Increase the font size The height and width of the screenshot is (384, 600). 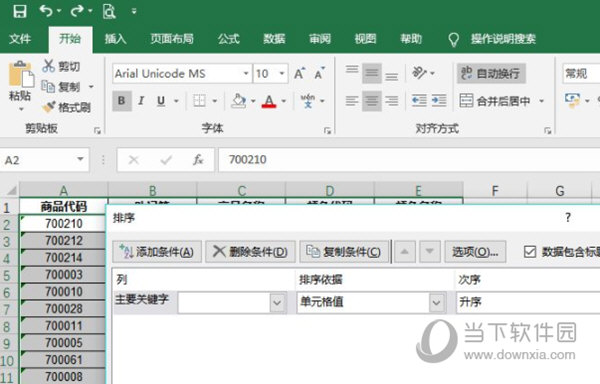(x=300, y=73)
